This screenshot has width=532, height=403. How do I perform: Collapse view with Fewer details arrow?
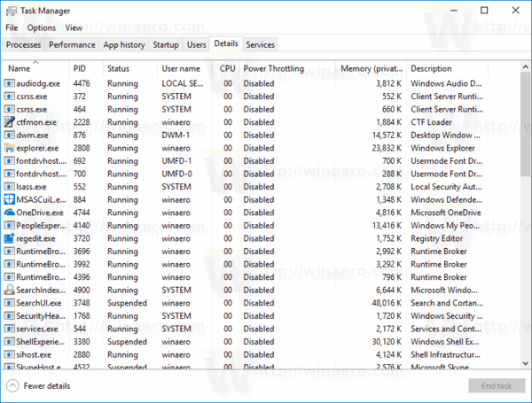point(12,385)
